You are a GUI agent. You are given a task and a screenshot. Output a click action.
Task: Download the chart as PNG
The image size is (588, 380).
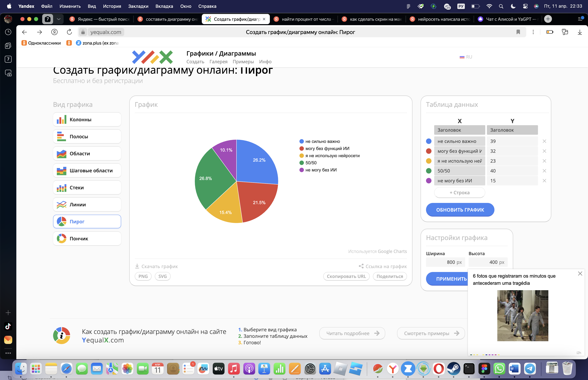[x=143, y=276]
